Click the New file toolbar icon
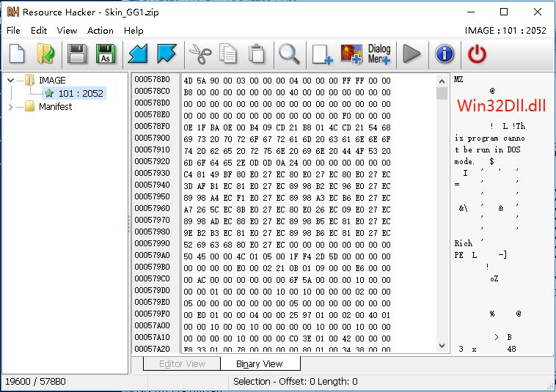Screen dimensions: 556x392 pyautogui.click(x=18, y=53)
